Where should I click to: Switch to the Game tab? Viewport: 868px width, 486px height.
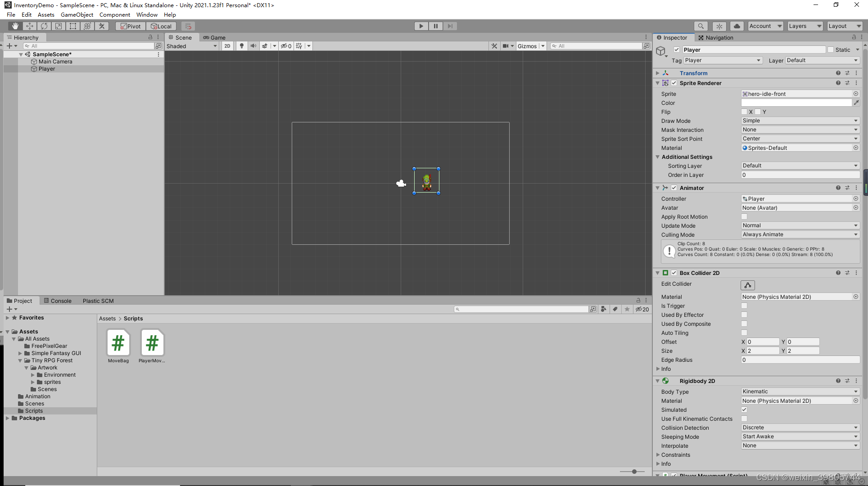tap(214, 37)
